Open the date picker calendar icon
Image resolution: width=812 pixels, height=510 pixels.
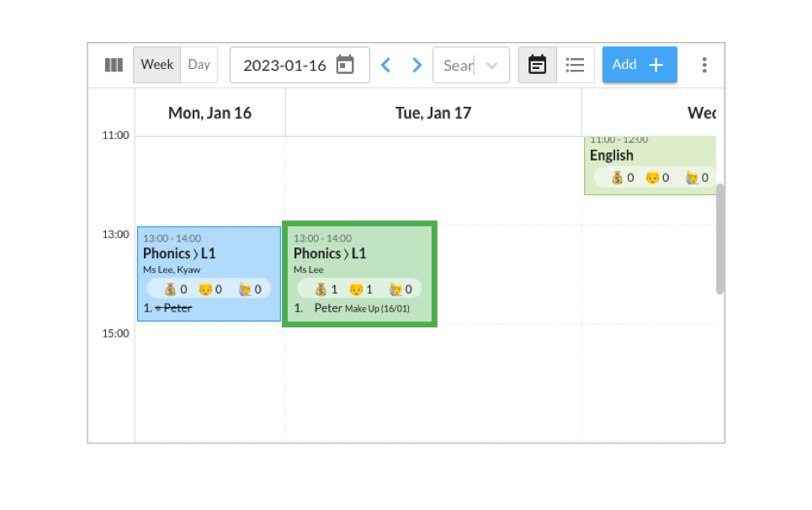point(345,65)
